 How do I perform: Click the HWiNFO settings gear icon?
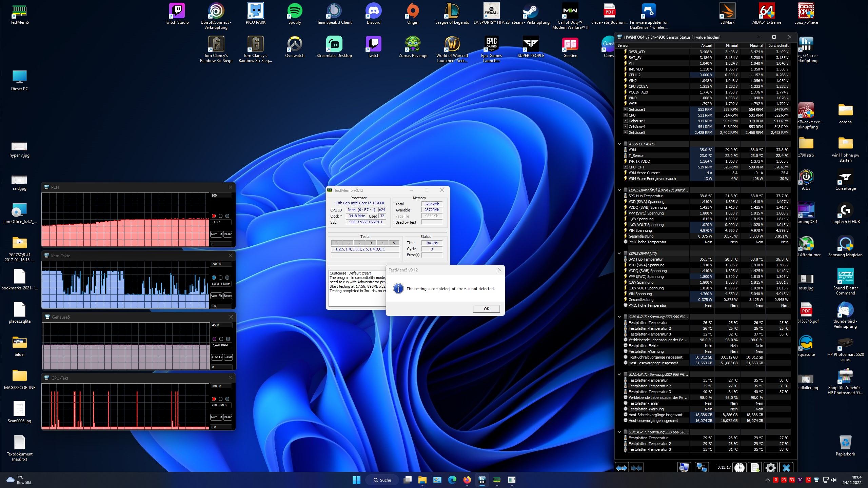tap(770, 468)
